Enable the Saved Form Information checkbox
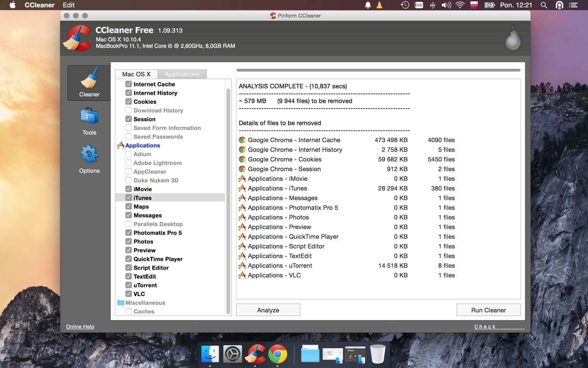This screenshot has width=588, height=368. [x=129, y=128]
